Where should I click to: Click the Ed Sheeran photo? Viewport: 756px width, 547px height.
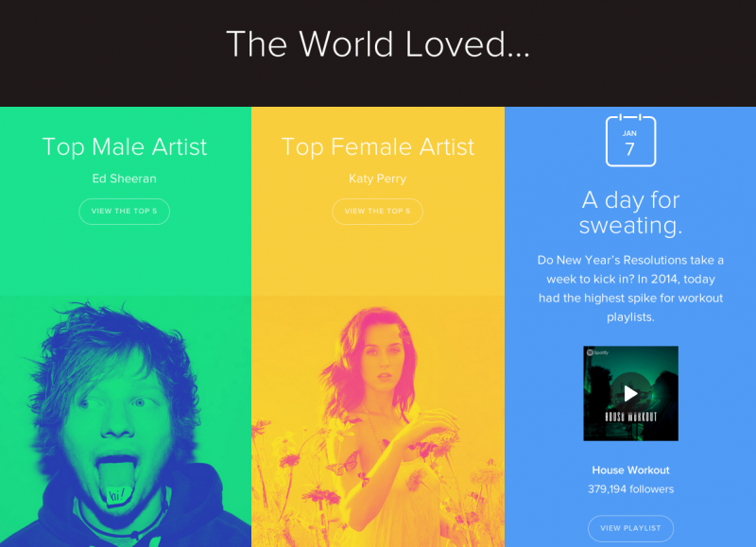126,421
